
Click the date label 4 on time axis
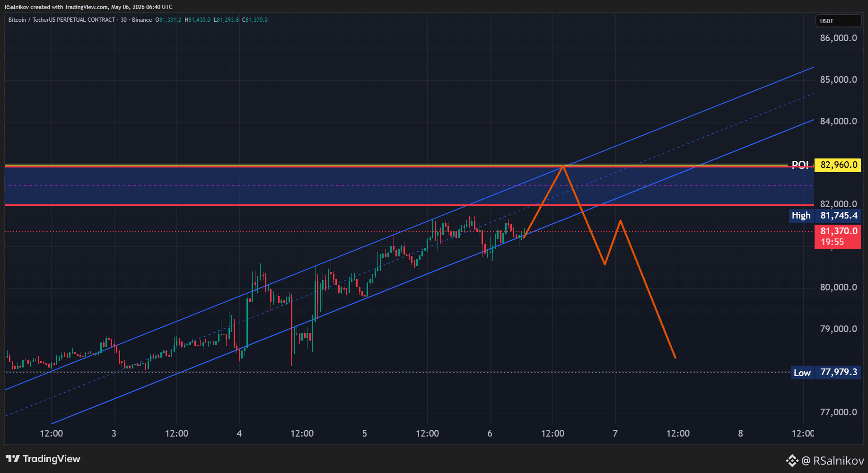(x=239, y=433)
